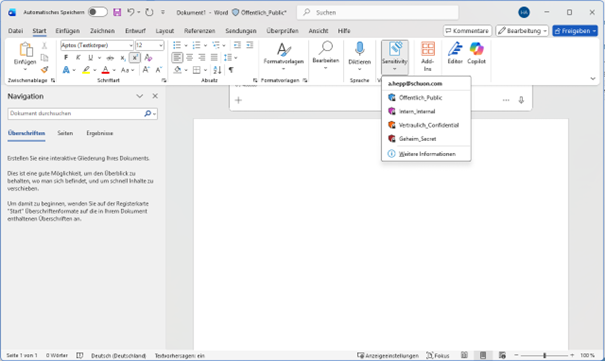The height and width of the screenshot is (361, 605).
Task: Open Bearbeitung mode dropdown
Action: coord(522,31)
